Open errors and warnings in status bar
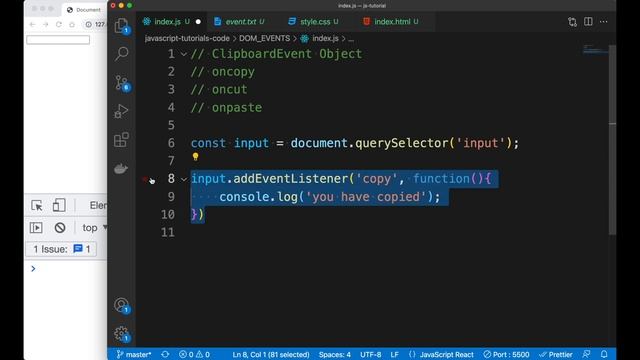 point(194,354)
